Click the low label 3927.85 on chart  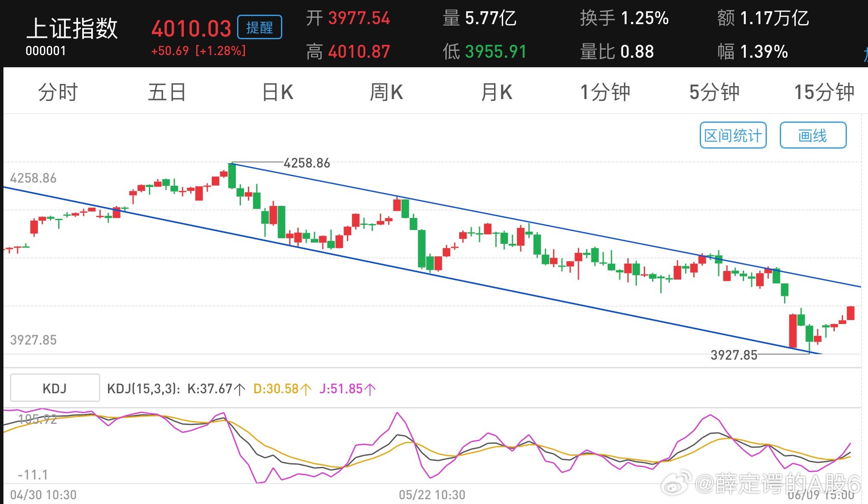point(734,355)
